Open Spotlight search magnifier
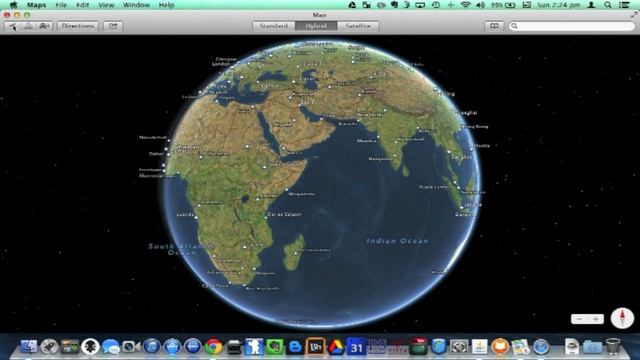The width and height of the screenshot is (640, 360). pos(608,5)
